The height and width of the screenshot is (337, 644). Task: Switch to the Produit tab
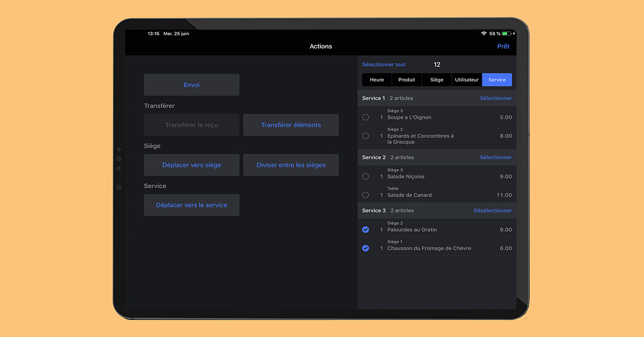pos(407,80)
